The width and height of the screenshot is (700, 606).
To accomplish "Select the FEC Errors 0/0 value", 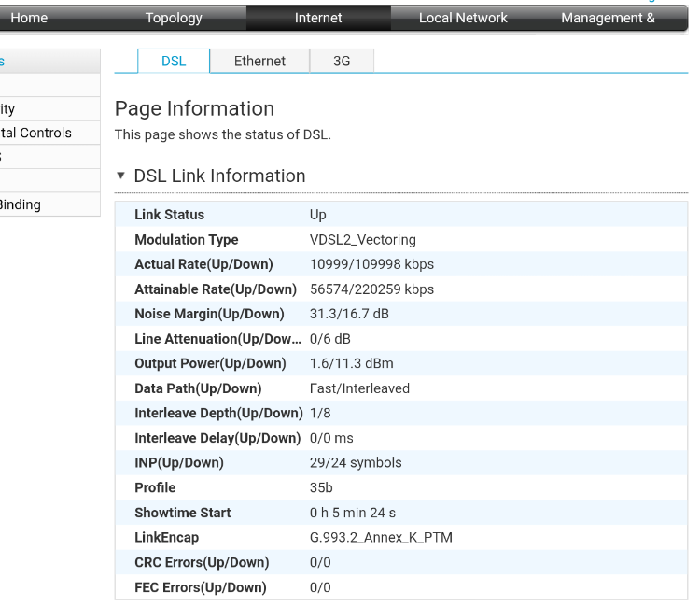I will click(x=320, y=587).
